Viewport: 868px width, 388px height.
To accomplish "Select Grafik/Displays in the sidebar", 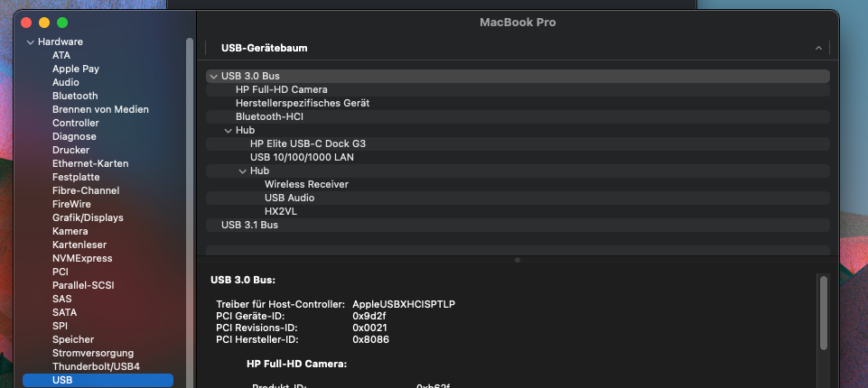I will click(x=88, y=217).
